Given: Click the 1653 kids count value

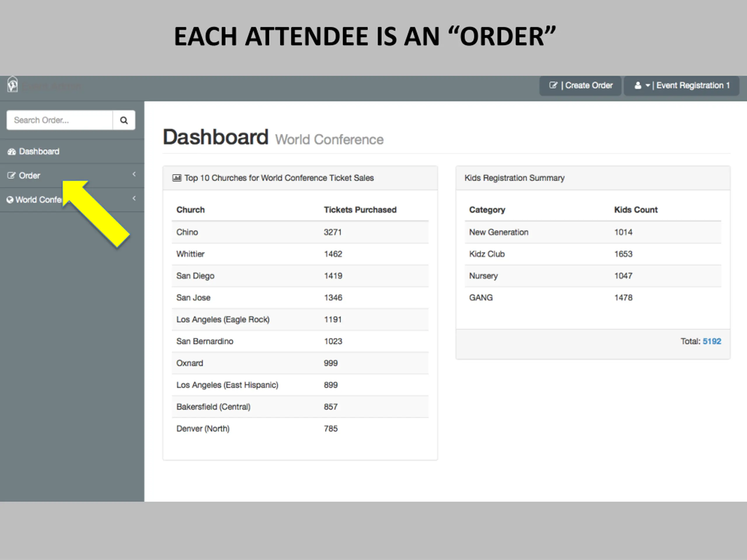Looking at the screenshot, I should [623, 254].
